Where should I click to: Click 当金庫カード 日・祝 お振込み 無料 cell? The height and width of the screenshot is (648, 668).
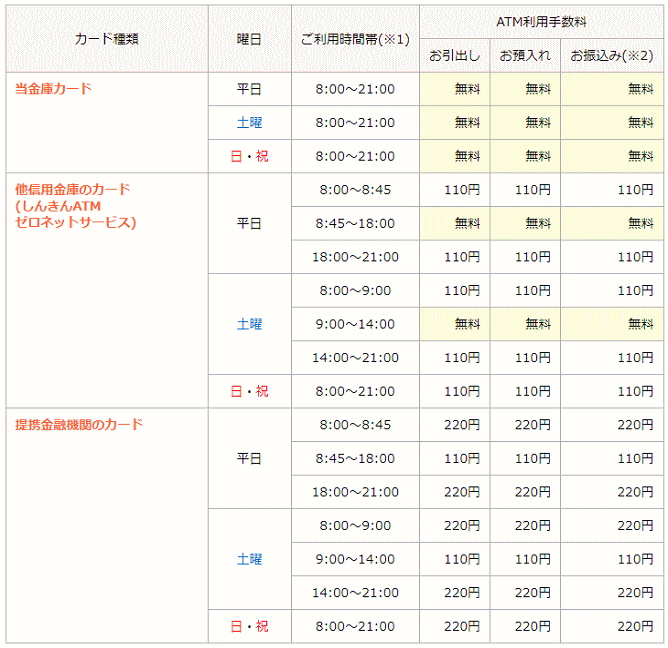point(612,156)
